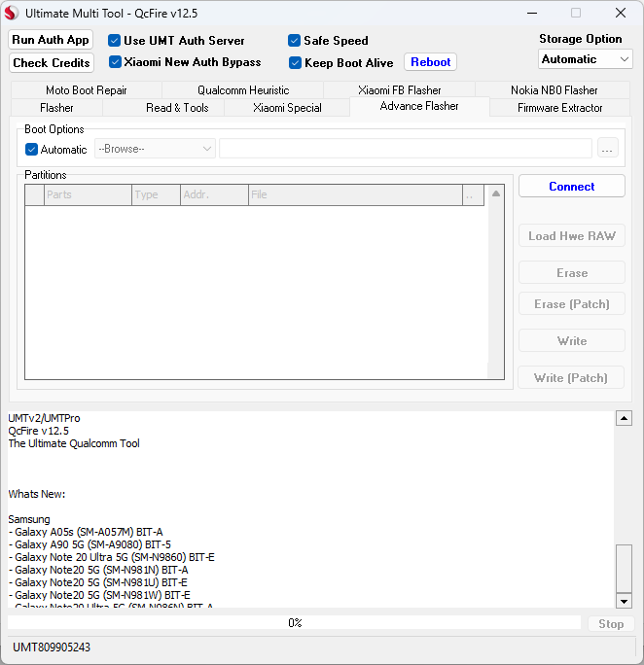Click the Galaxy Note 20 Ultra 5G (SM-N9860) entry
This screenshot has height=665, width=644.
coord(112,557)
